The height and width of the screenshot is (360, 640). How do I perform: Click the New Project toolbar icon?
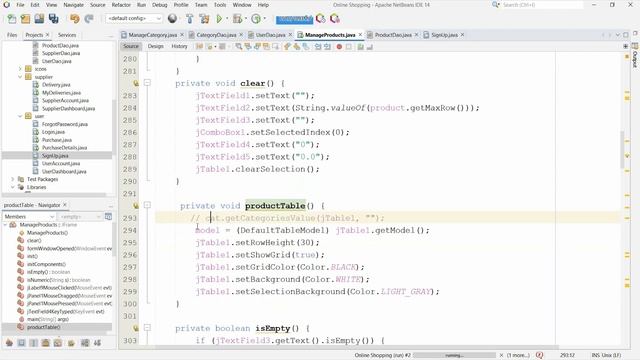[25, 19]
